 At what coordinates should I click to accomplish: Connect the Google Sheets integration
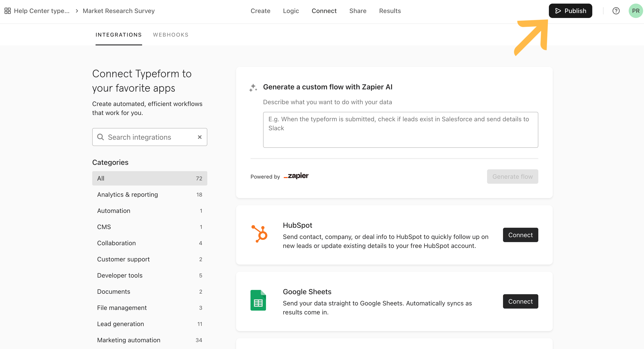[x=520, y=301]
